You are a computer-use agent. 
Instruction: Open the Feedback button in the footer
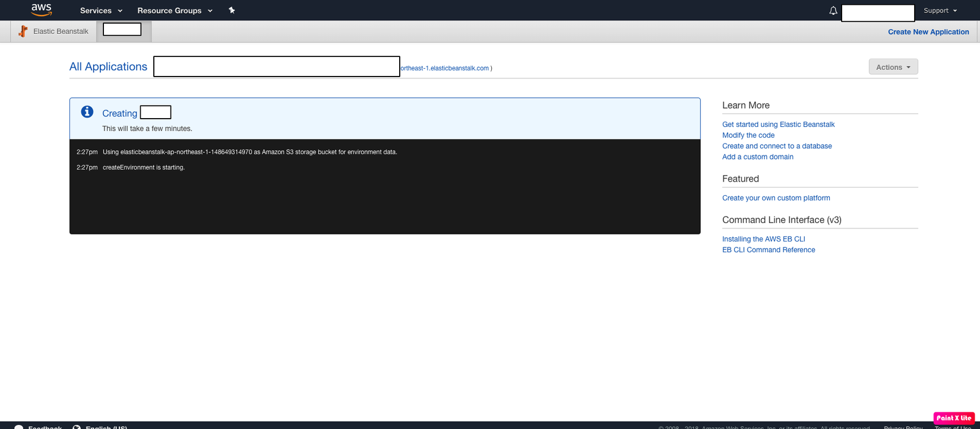pos(38,427)
